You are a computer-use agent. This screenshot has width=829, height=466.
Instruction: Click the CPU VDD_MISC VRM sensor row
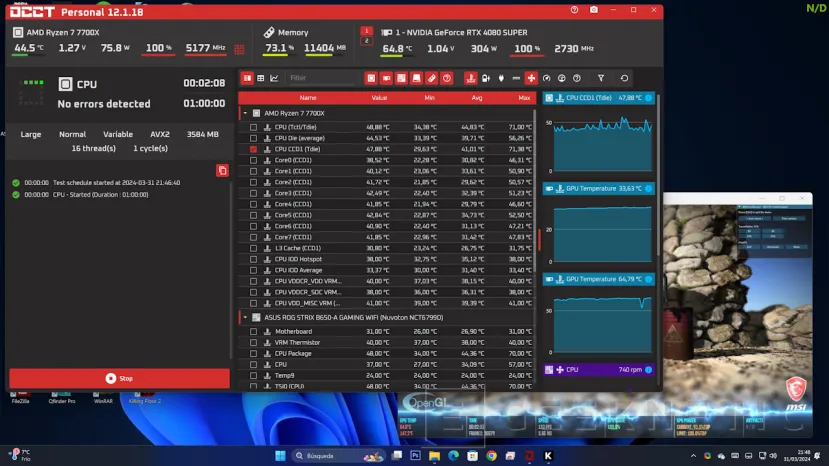tap(386, 304)
